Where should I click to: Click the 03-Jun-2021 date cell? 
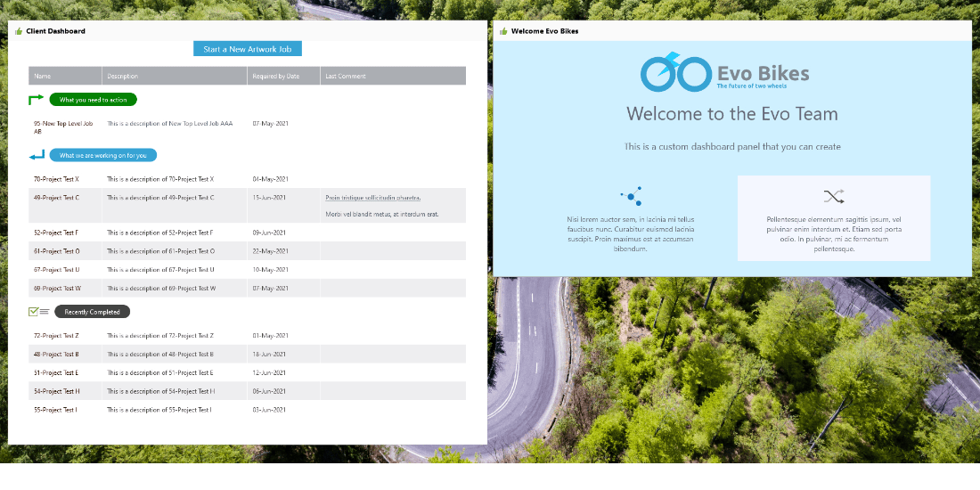tap(269, 410)
